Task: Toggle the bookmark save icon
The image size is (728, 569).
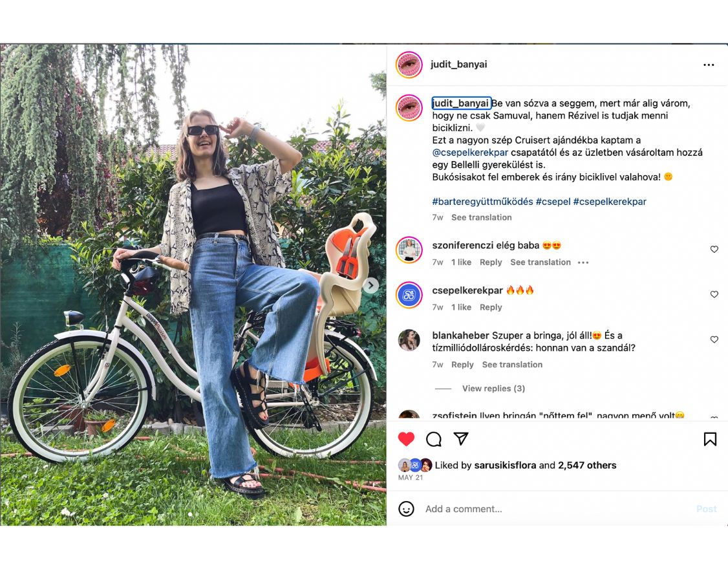Action: pos(710,440)
